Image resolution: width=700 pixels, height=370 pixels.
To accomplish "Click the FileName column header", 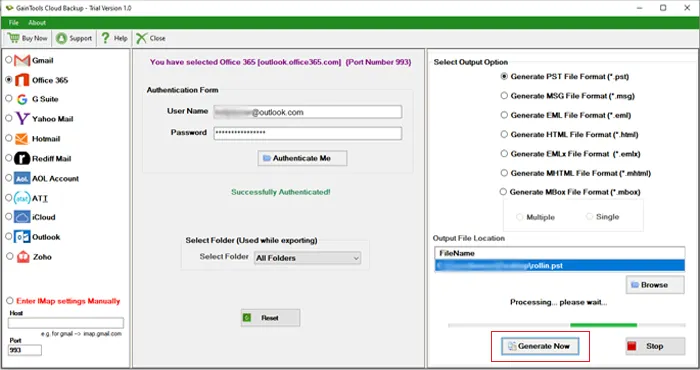I will (559, 253).
